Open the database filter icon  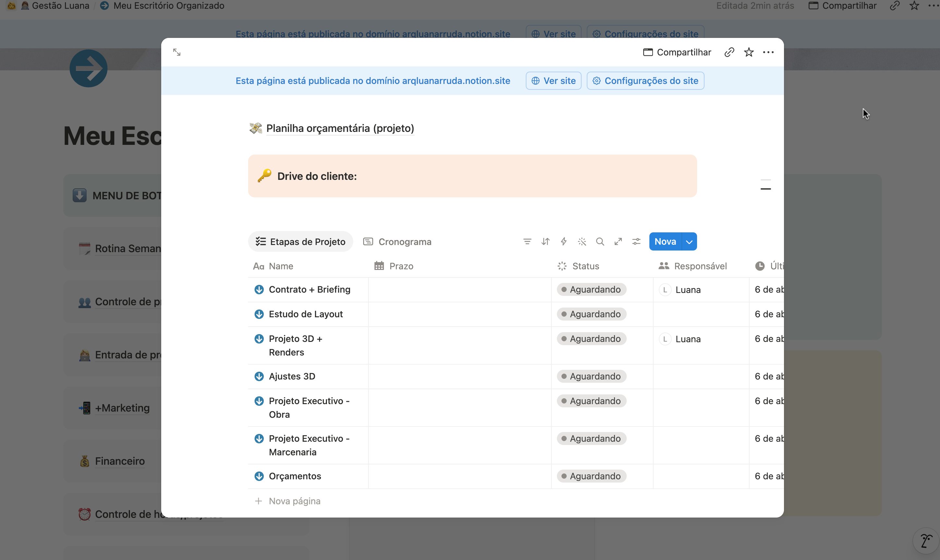click(527, 241)
